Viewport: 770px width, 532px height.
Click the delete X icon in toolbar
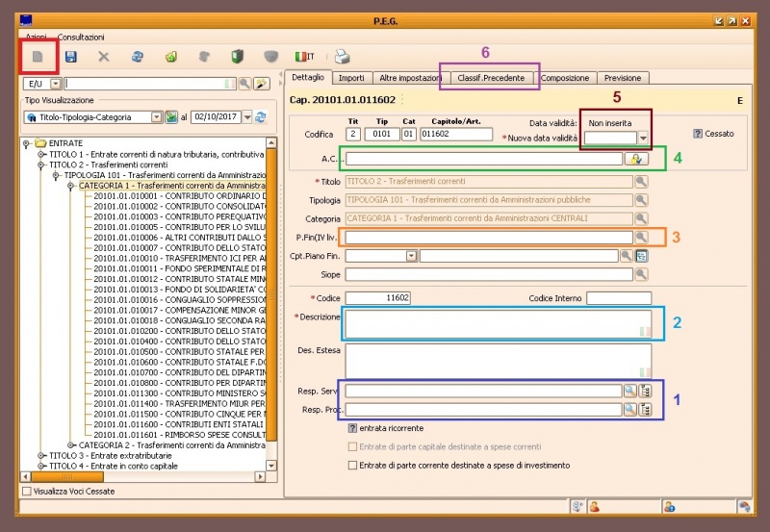click(104, 58)
